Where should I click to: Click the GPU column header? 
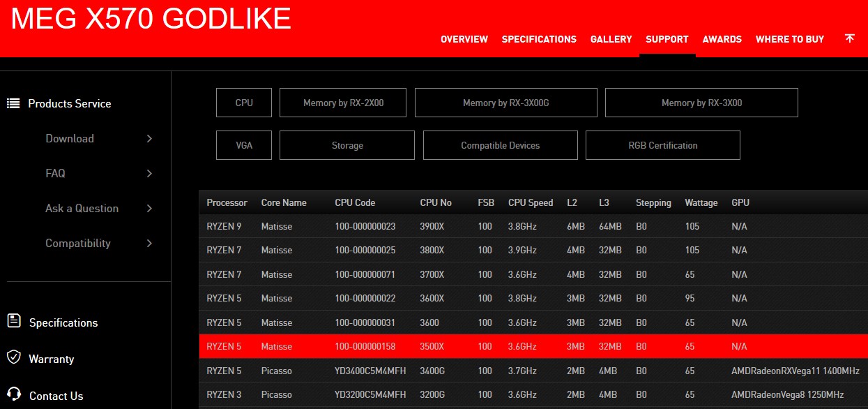click(740, 202)
